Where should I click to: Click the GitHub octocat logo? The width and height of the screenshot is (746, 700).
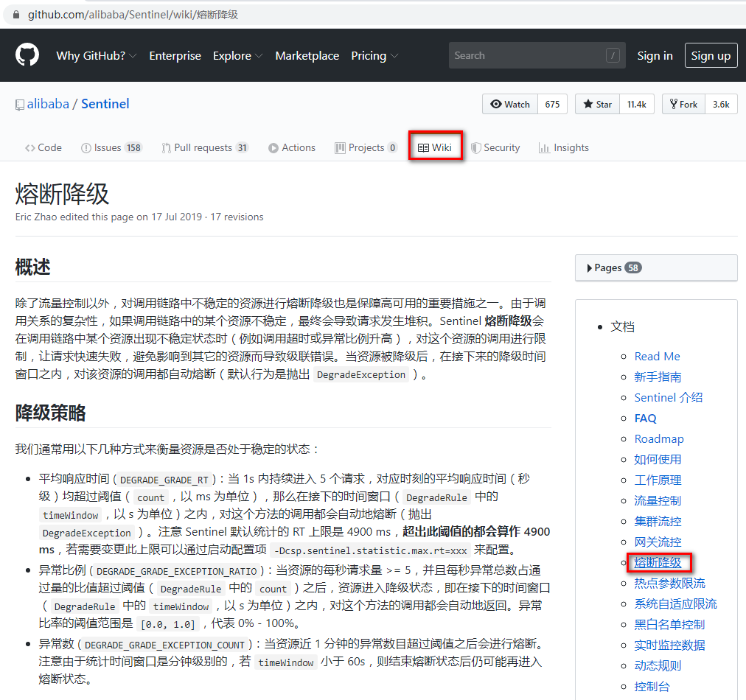[27, 55]
